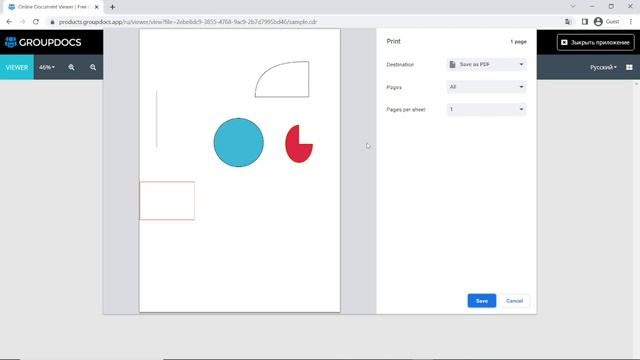The width and height of the screenshot is (640, 360).
Task: Open a new browser tab
Action: (x=112, y=7)
